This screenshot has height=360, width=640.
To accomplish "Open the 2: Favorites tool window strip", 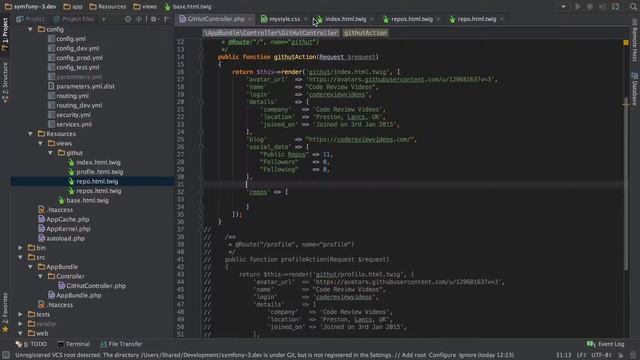I will point(5,312).
